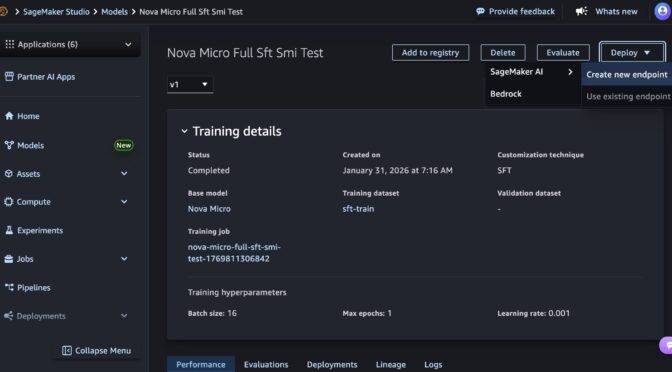The image size is (672, 372).
Task: Click the Evaluate button
Action: pos(563,53)
